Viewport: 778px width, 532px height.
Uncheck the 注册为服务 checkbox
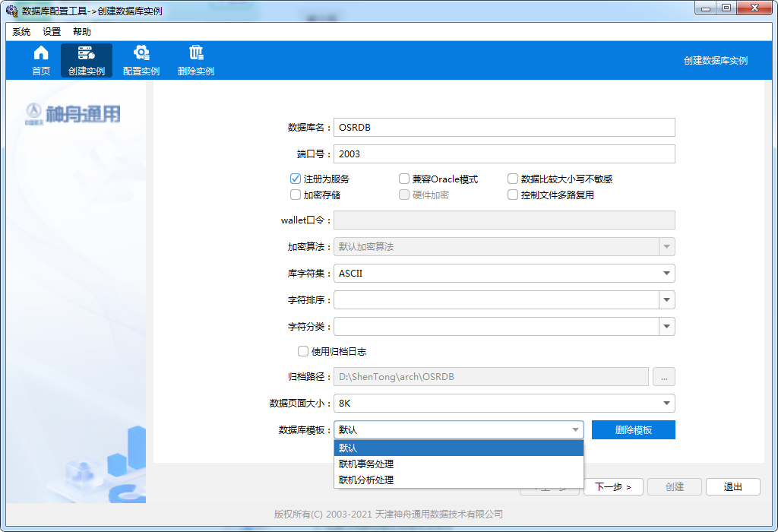click(296, 179)
